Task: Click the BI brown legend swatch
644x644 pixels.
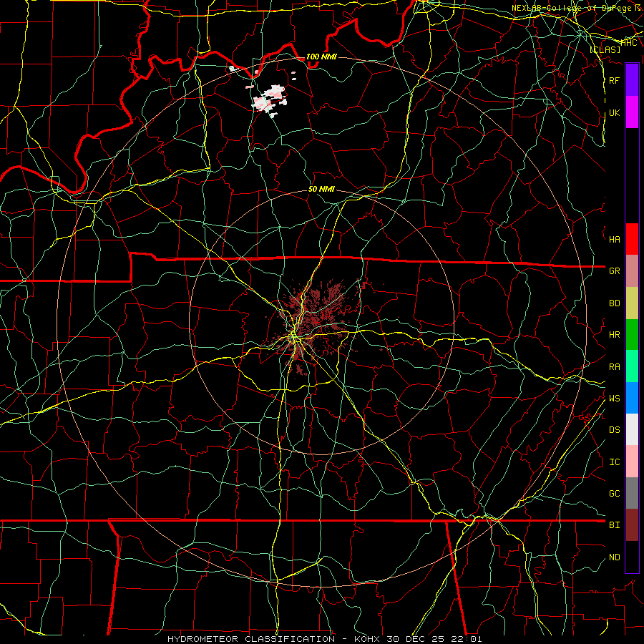Action: [632, 525]
